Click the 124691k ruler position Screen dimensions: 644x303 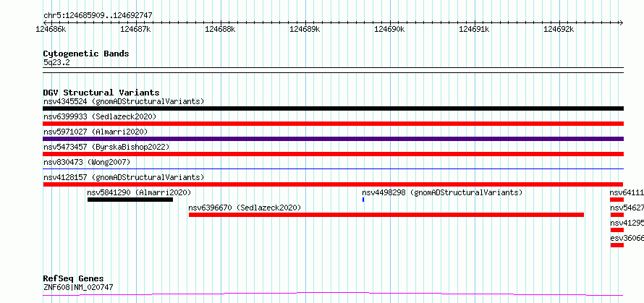475,29
